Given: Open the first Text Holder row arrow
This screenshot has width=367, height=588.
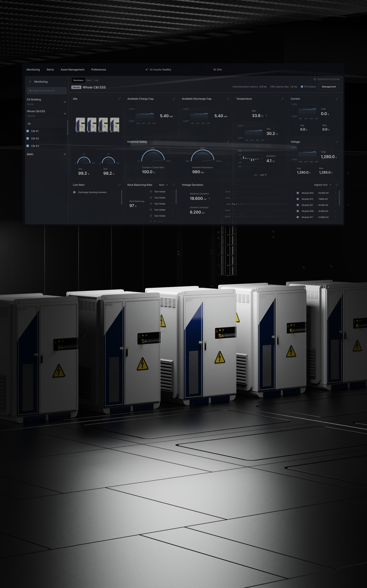Looking at the screenshot, I should (x=173, y=192).
